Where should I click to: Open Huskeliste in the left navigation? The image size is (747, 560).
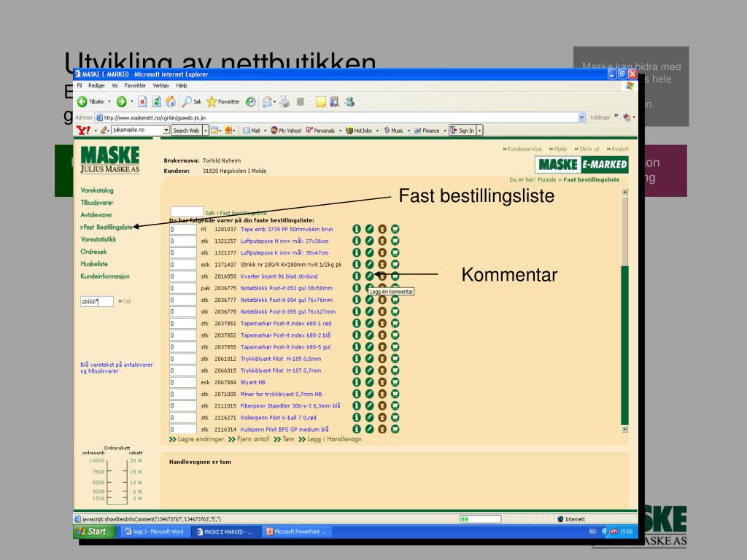[x=94, y=264]
